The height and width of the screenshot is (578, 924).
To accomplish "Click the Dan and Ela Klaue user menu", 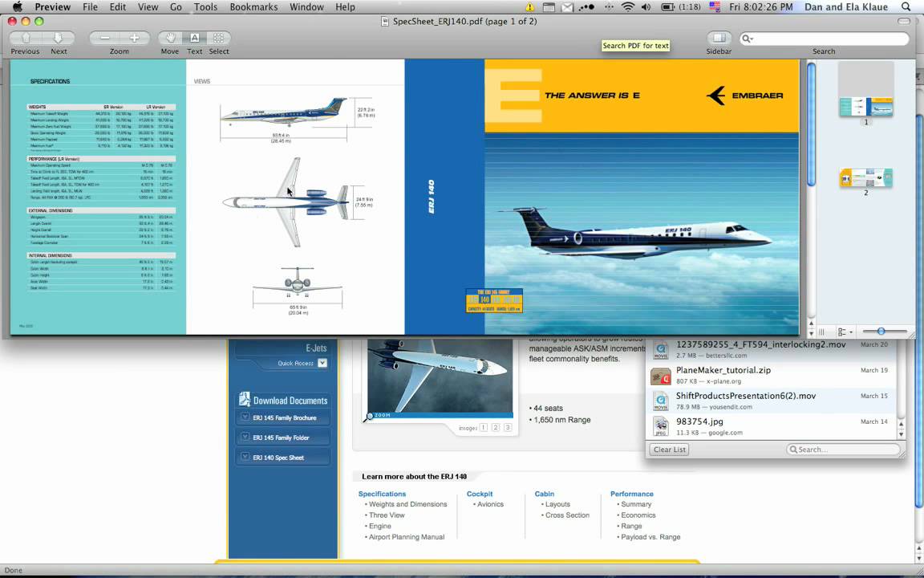I will tap(846, 7).
